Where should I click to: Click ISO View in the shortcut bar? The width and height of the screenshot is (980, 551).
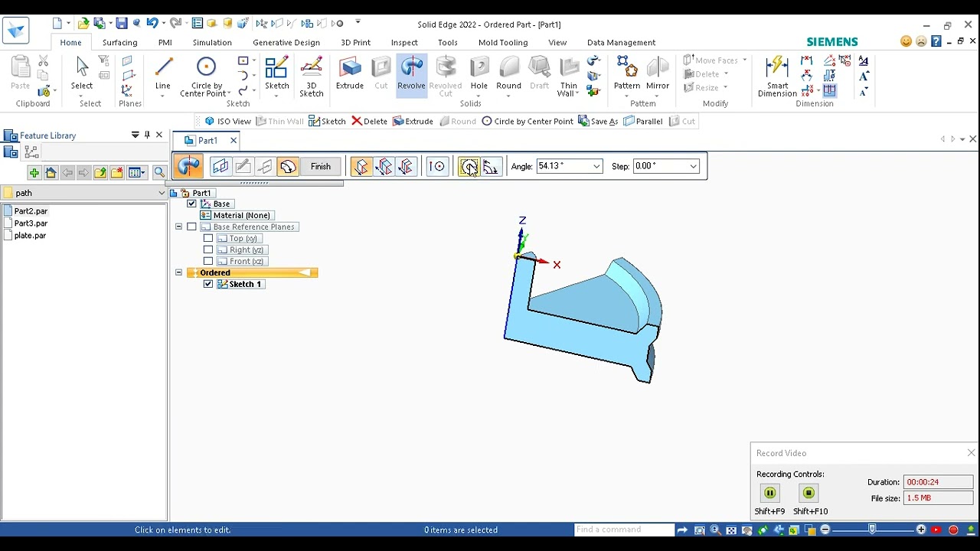coord(227,122)
